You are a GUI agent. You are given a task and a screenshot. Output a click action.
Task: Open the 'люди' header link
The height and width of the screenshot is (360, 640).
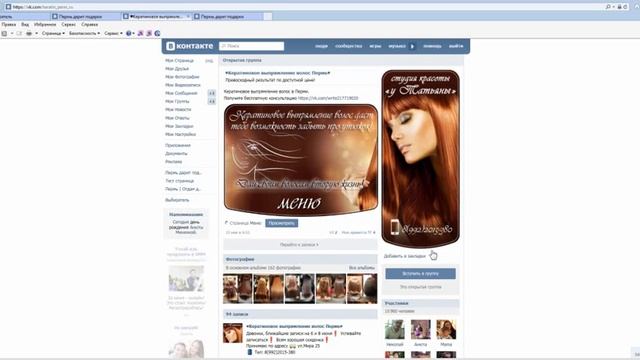pos(321,46)
